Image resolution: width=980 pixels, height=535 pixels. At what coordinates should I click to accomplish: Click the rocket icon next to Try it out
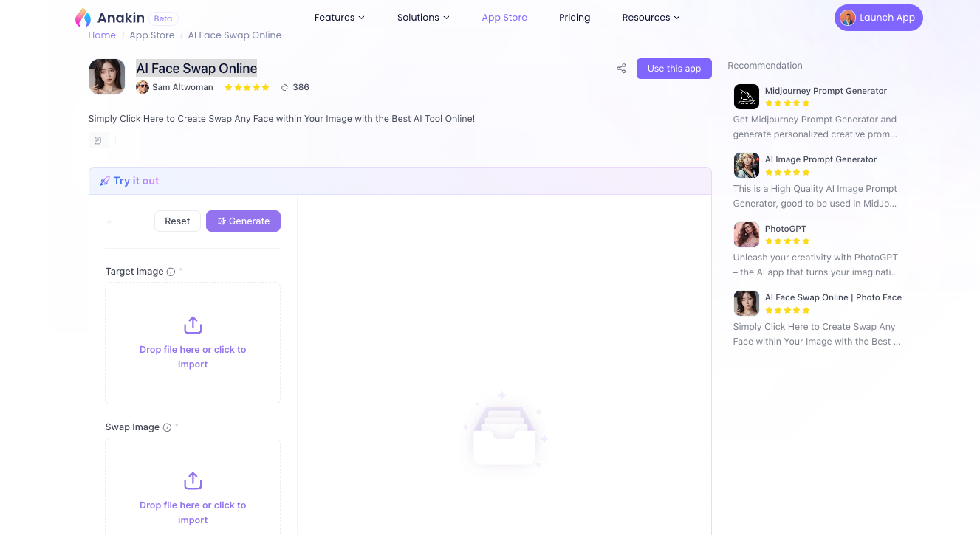point(105,181)
